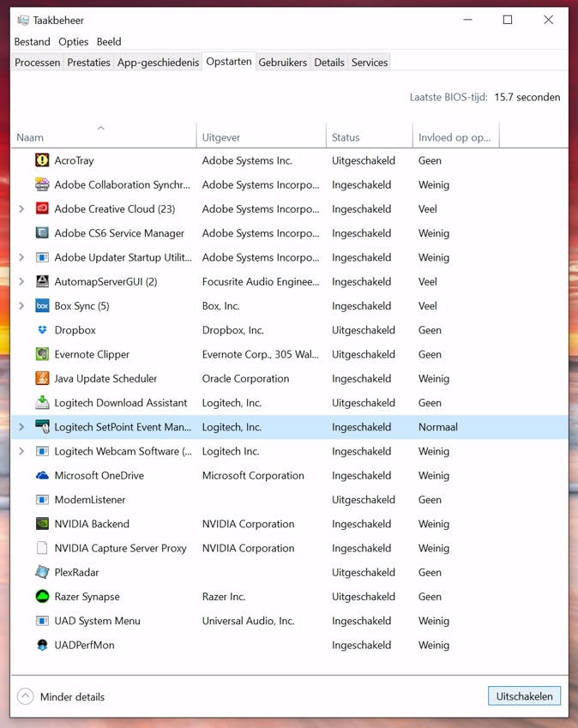Screen dimensions: 578x728
Task: Sort by Invloed op opstarten column header
Action: tap(456, 135)
